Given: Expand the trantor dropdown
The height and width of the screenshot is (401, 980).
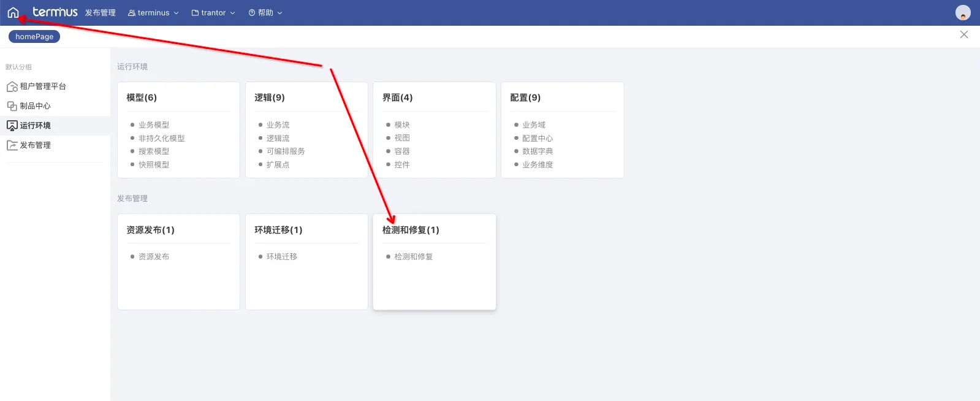Looking at the screenshot, I should 232,13.
